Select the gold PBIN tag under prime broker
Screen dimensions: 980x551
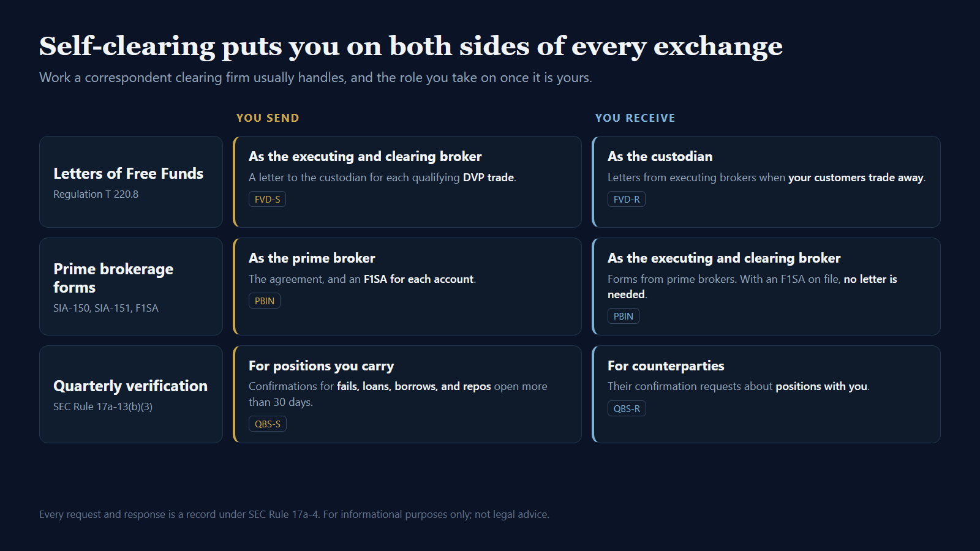point(264,301)
